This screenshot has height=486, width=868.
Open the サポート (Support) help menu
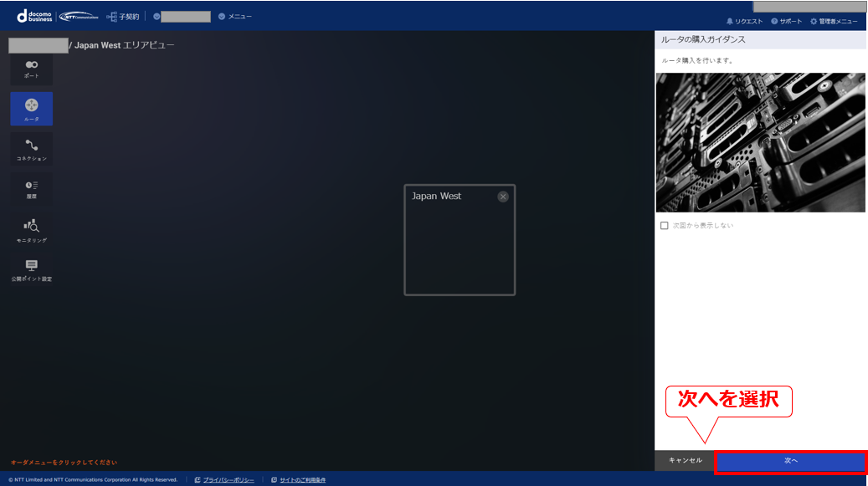(787, 22)
